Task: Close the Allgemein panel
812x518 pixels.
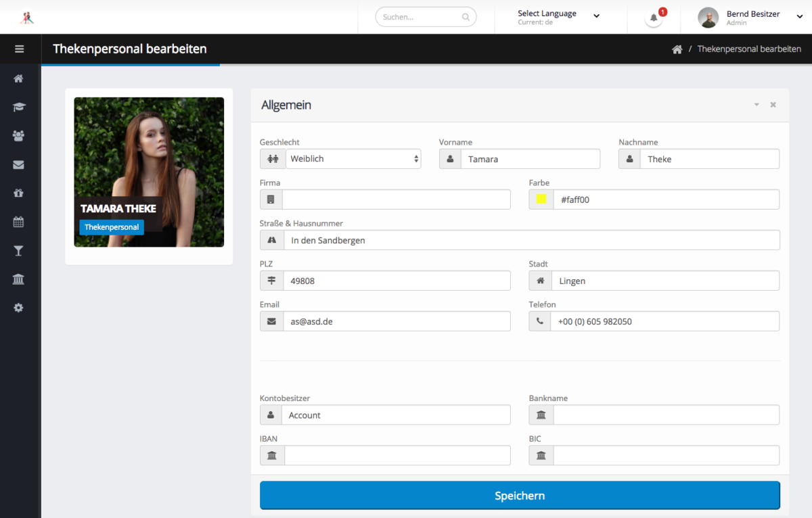Action: pos(773,105)
